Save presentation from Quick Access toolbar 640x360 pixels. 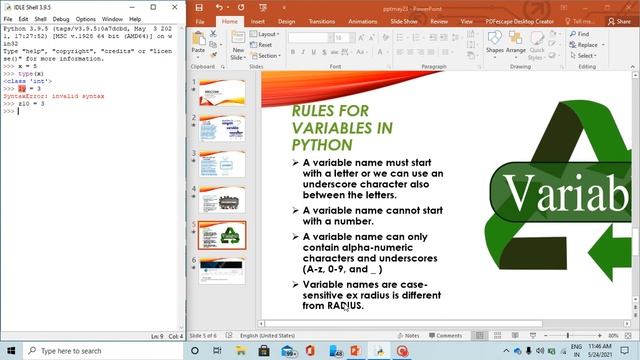(199, 8)
